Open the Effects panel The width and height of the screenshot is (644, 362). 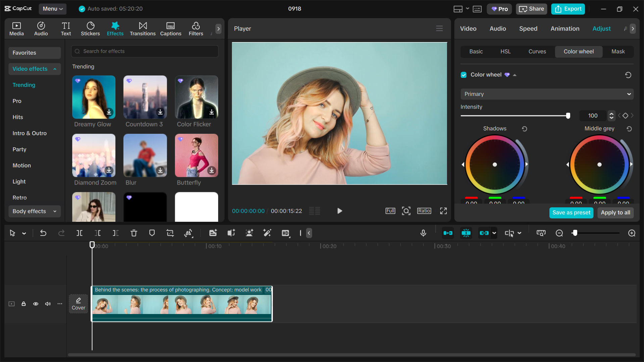115,29
